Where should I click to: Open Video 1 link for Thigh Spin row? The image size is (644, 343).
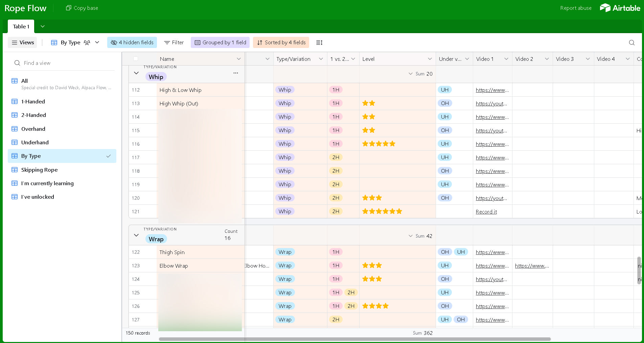click(492, 252)
